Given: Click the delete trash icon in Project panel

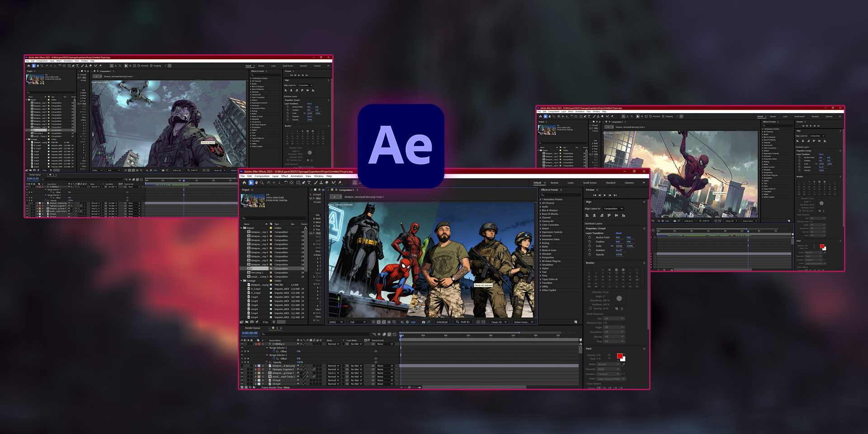Looking at the screenshot, I should [x=274, y=322].
